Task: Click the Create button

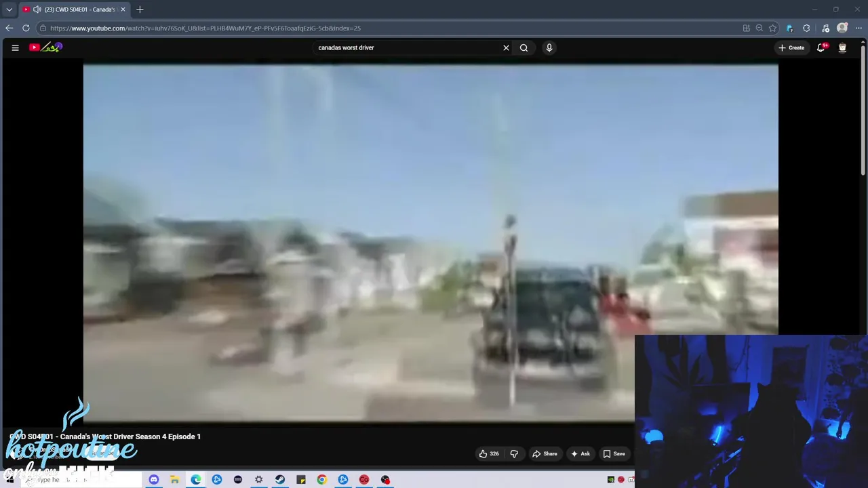Action: coord(791,47)
